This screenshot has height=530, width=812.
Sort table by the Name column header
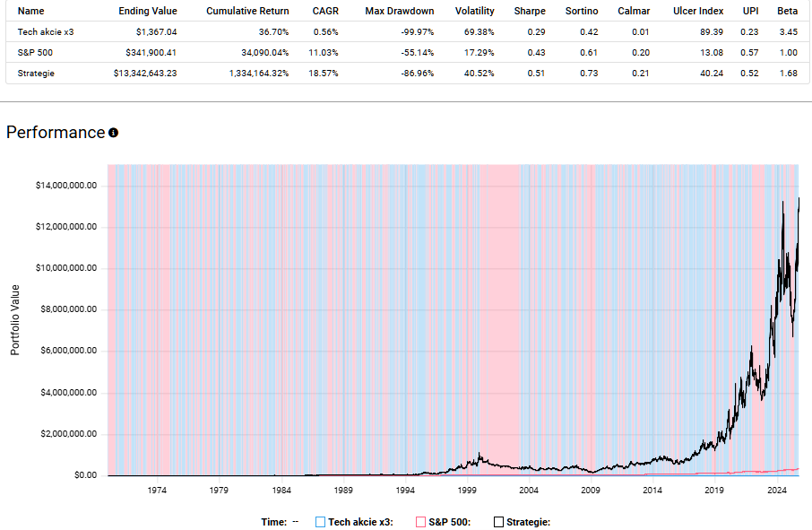pos(30,11)
